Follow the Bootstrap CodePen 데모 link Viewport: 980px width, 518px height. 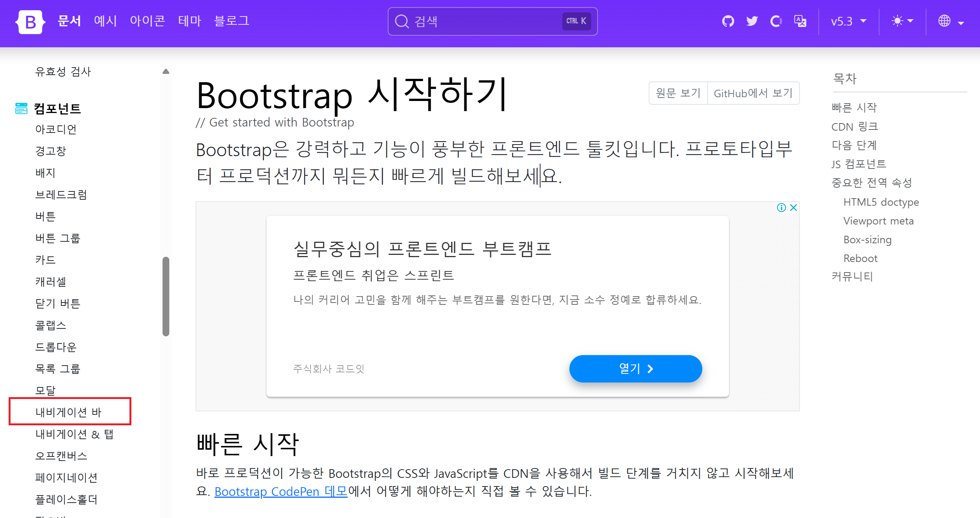click(x=281, y=491)
